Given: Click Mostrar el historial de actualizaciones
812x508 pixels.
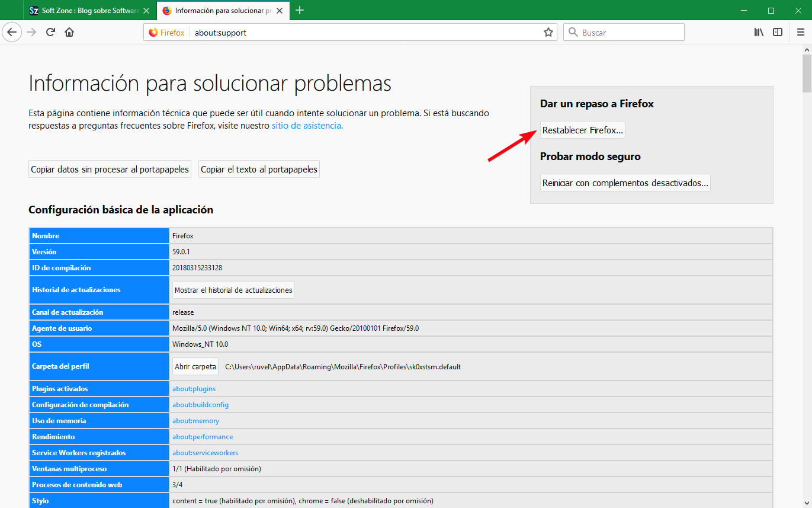Looking at the screenshot, I should click(x=233, y=290).
